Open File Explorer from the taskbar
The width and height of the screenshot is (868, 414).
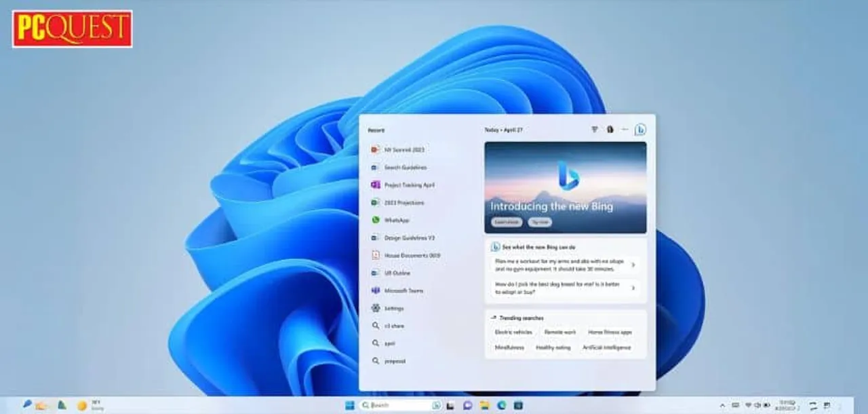pyautogui.click(x=484, y=405)
